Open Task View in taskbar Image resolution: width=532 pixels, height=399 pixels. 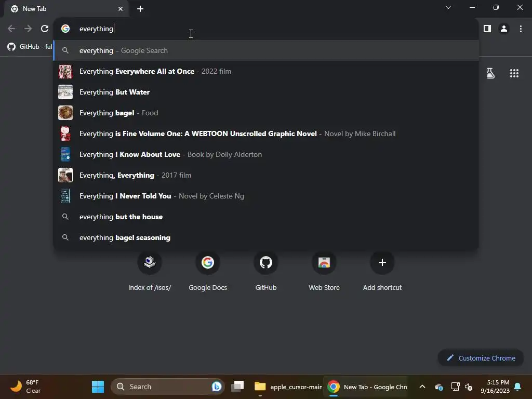click(x=237, y=387)
